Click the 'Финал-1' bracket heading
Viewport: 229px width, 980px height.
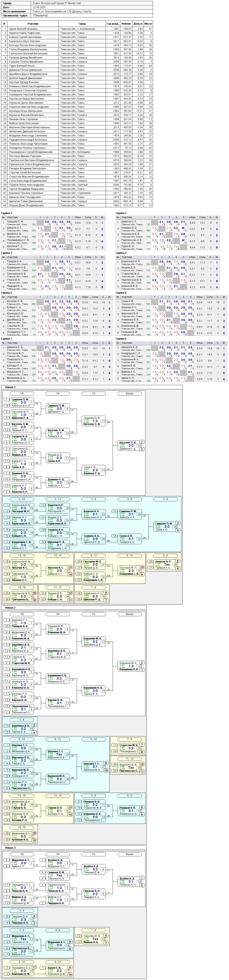coord(10,387)
